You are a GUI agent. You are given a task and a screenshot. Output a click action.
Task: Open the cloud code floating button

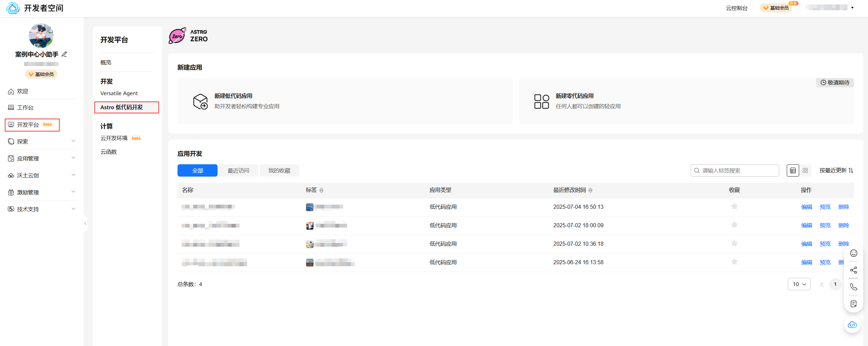(852, 325)
